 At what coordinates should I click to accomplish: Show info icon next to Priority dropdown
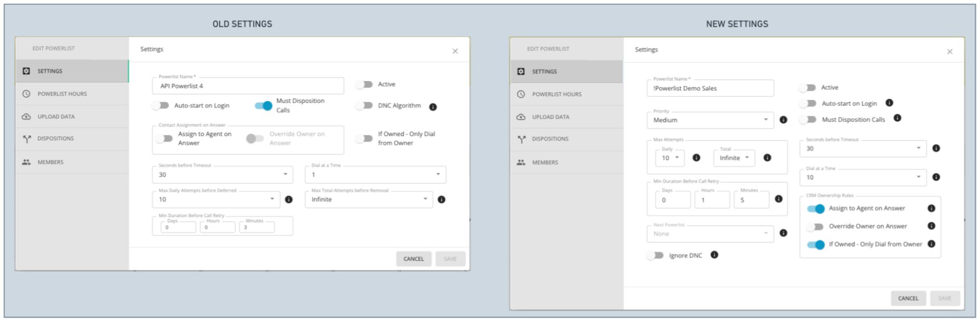coord(783,120)
